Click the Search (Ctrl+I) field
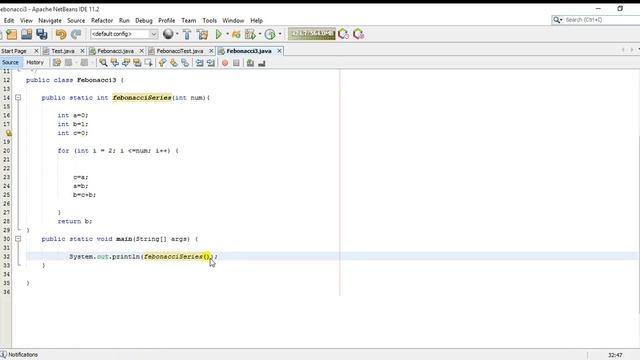640x360 pixels. click(x=596, y=20)
